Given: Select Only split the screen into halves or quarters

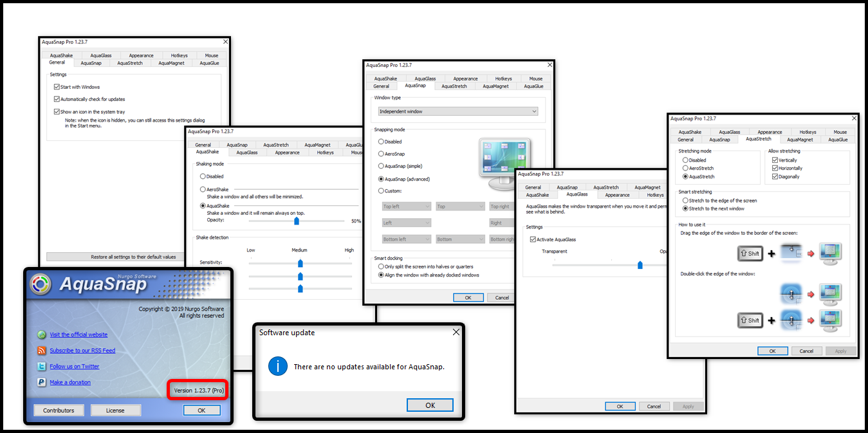Looking at the screenshot, I should [x=381, y=266].
